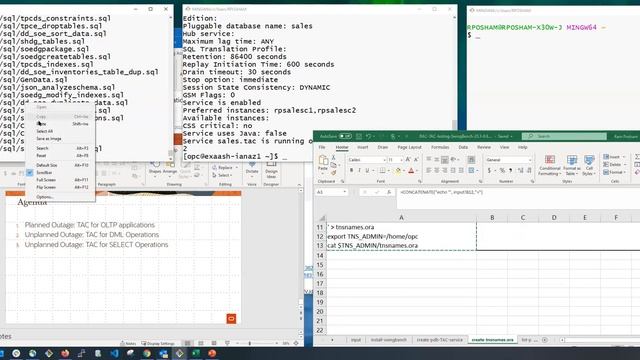Choose Save as Image in context menu
This screenshot has height=360, width=640.
(x=61, y=139)
